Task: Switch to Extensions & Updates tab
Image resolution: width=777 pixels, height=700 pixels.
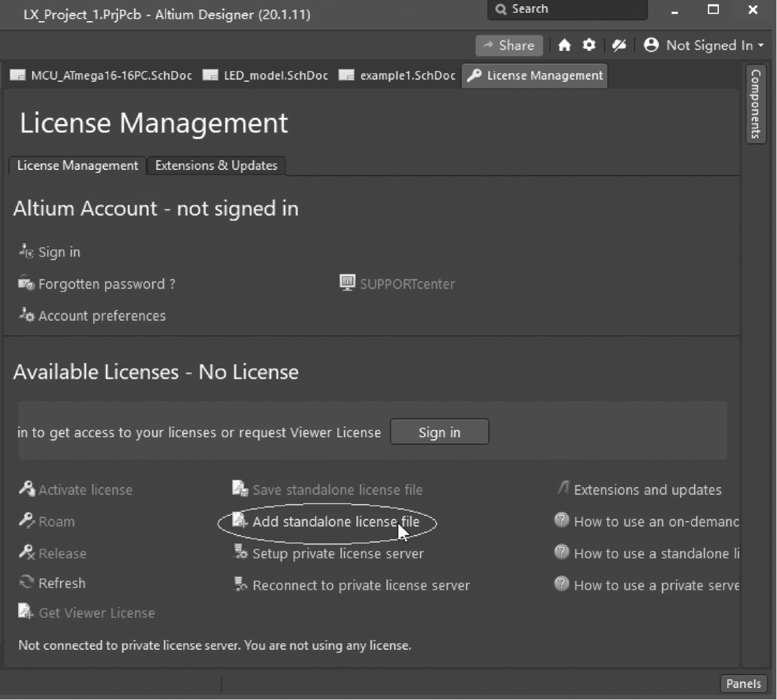Action: [x=216, y=166]
